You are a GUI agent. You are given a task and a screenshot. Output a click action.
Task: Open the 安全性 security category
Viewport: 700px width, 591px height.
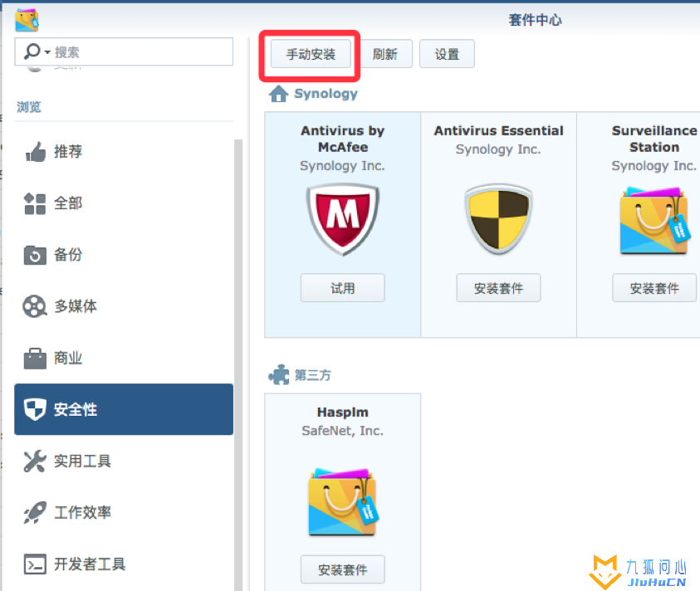[x=124, y=409]
